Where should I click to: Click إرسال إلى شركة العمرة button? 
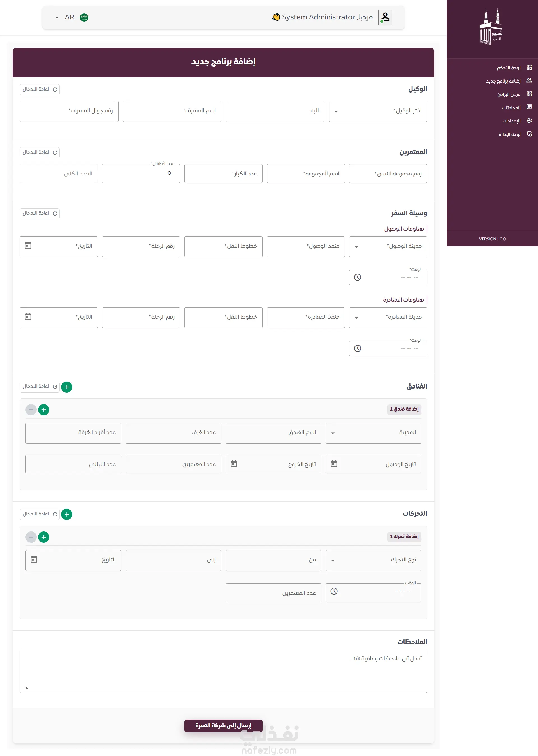(x=223, y=725)
